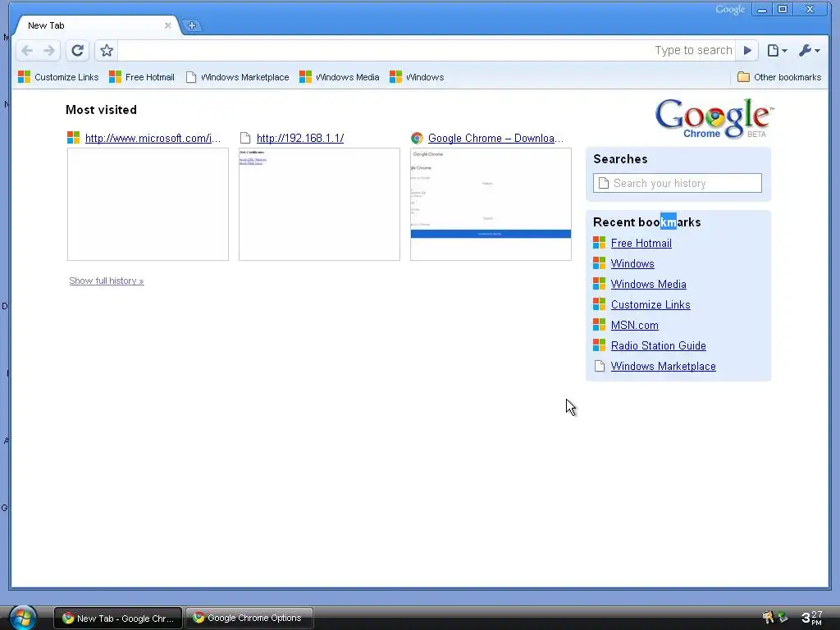Click the Chrome favicon beside the download link
The height and width of the screenshot is (630, 840).
point(417,138)
